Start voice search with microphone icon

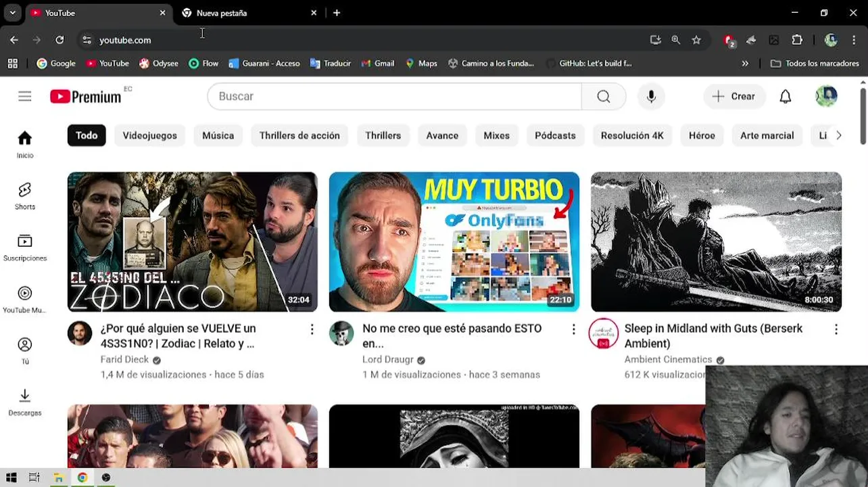click(651, 97)
